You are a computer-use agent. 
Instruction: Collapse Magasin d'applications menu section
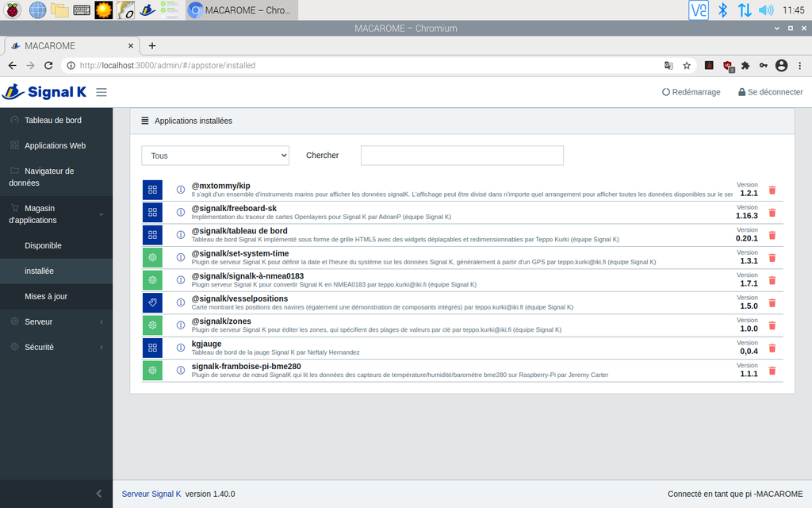[56, 214]
